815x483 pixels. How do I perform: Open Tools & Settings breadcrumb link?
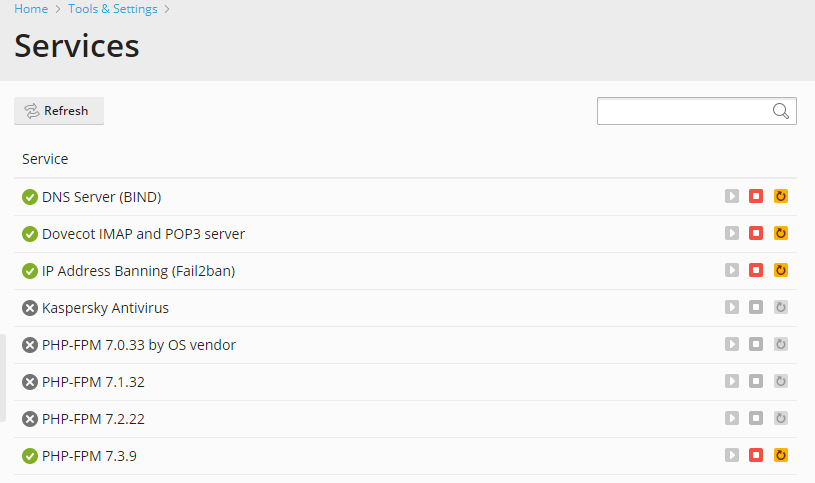[x=113, y=9]
